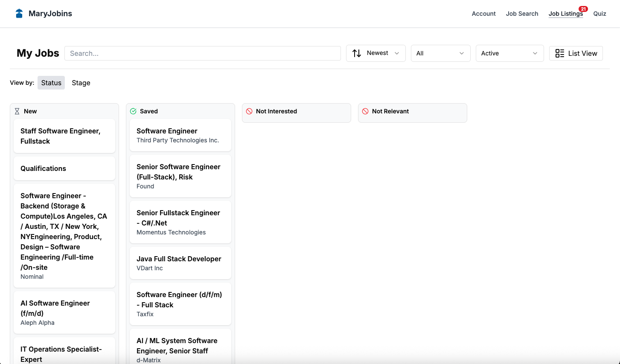
Task: Open the All filter dropdown
Action: click(441, 53)
